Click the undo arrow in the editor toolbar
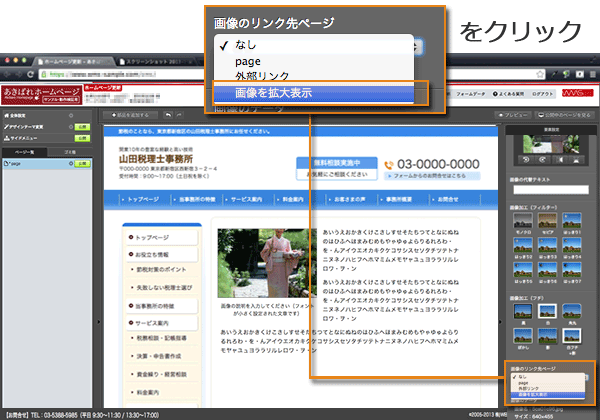 click(166, 117)
